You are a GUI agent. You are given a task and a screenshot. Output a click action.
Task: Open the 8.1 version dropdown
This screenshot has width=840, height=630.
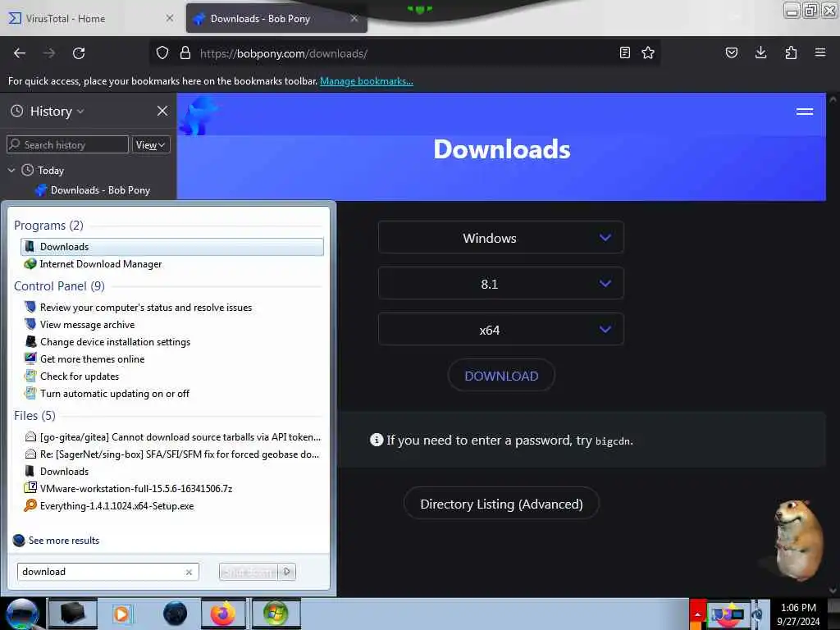click(x=501, y=283)
